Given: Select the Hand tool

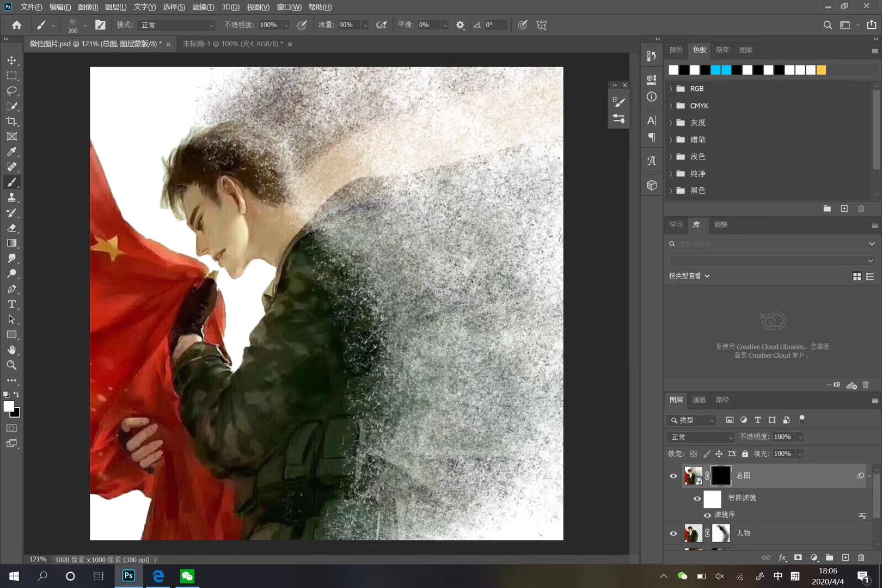Looking at the screenshot, I should click(x=11, y=350).
